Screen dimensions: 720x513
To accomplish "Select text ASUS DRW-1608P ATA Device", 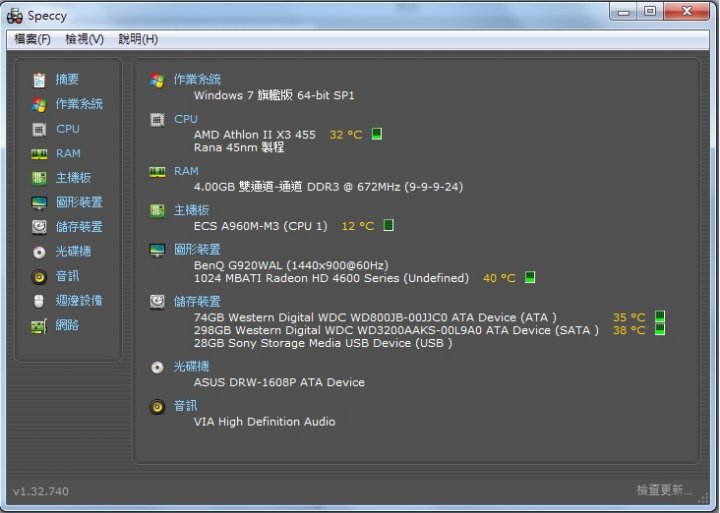I will tap(279, 382).
